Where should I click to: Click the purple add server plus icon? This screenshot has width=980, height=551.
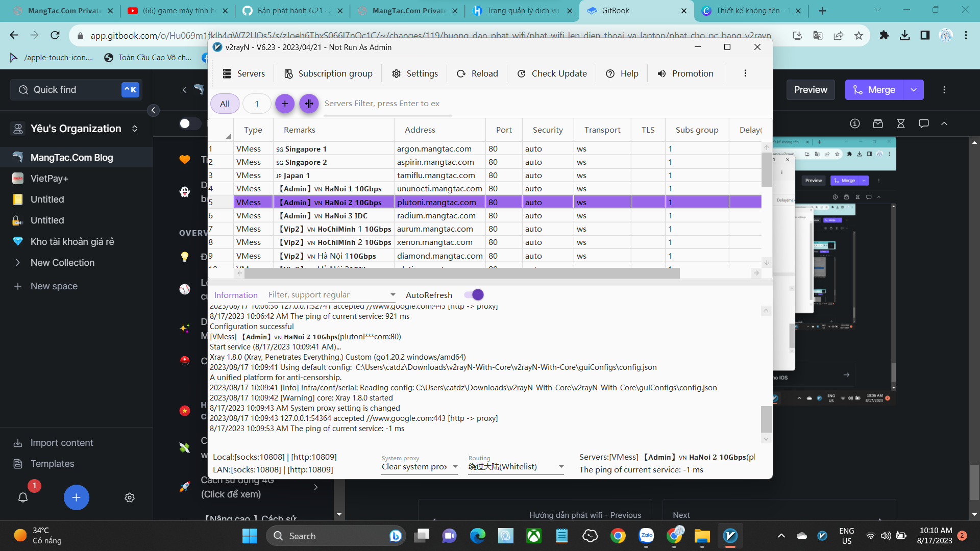[285, 104]
